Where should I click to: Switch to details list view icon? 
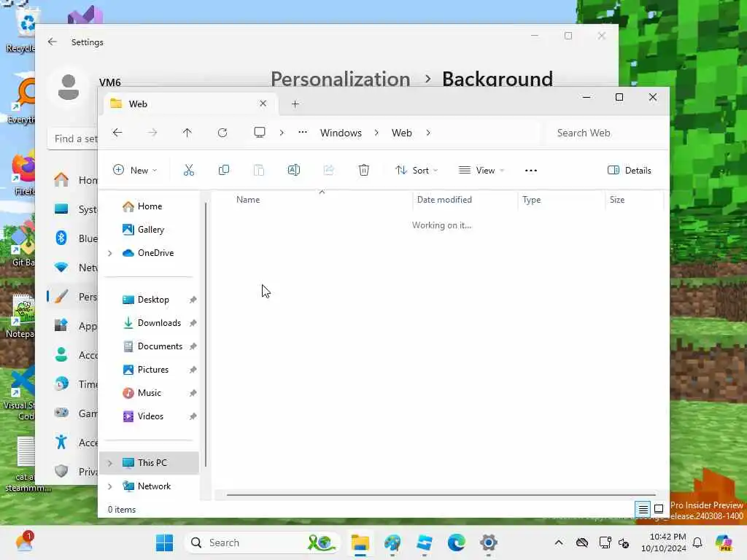coord(643,510)
